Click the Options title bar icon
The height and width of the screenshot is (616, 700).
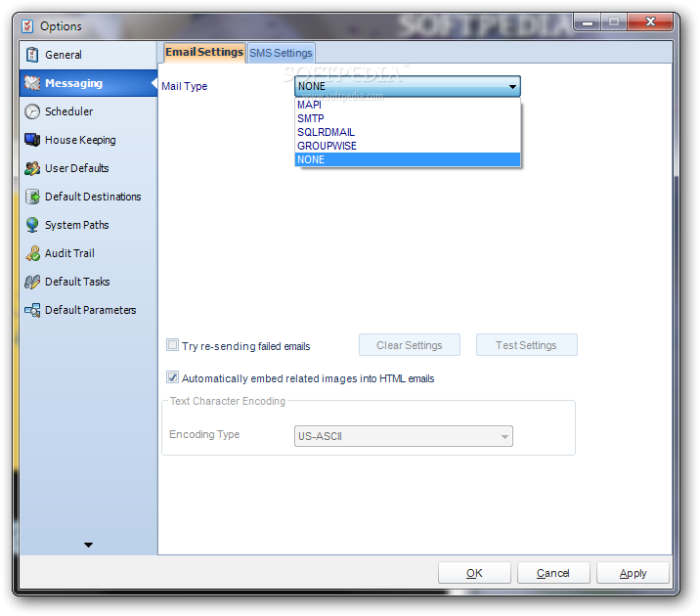(x=27, y=26)
